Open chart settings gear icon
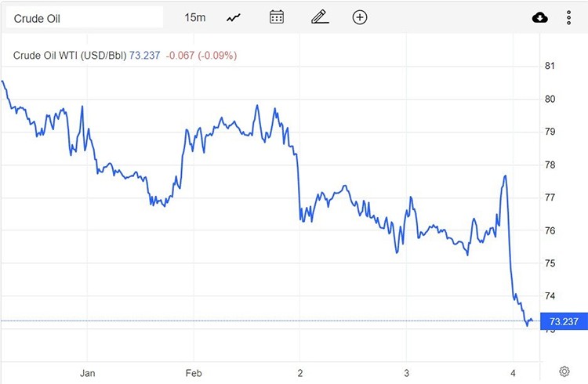Viewport: 588px width, 384px height. (564, 371)
